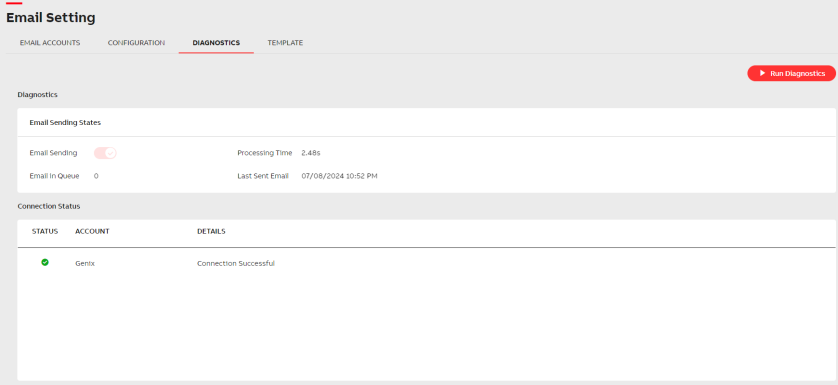This screenshot has width=838, height=385.
Task: Click the Email Setting page title
Action: click(x=51, y=18)
